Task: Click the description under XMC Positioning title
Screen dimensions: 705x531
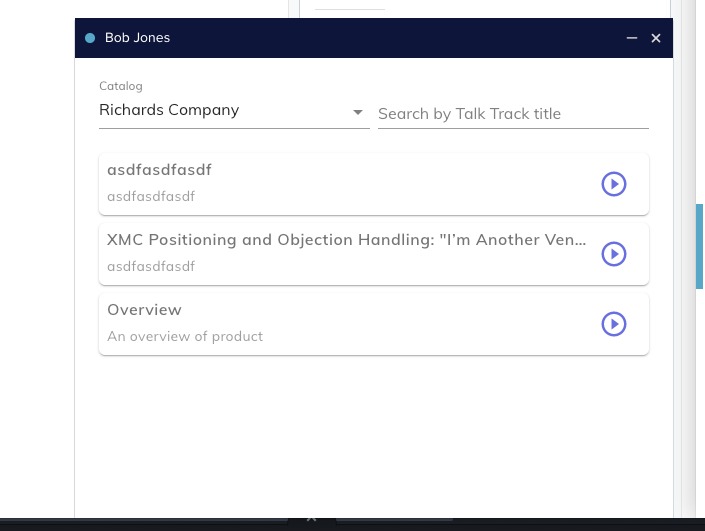Action: [151, 266]
